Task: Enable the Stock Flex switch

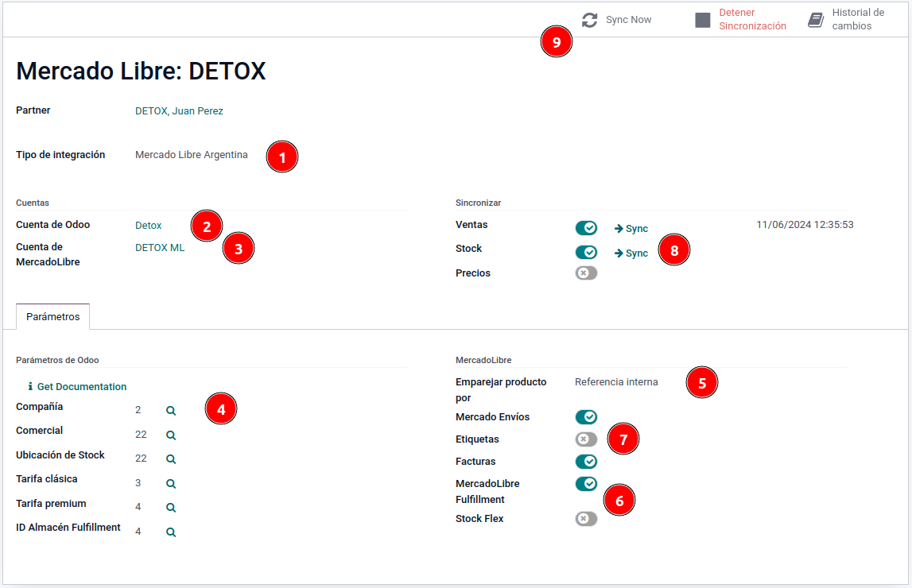Action: (586, 518)
